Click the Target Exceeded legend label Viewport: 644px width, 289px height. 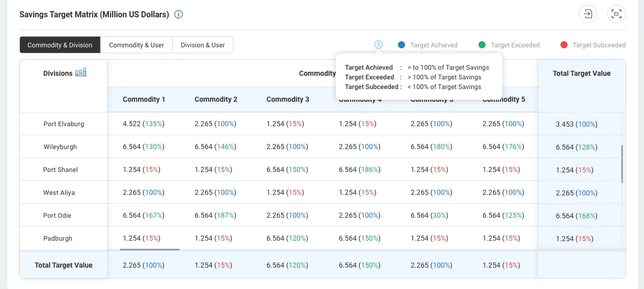(x=515, y=45)
